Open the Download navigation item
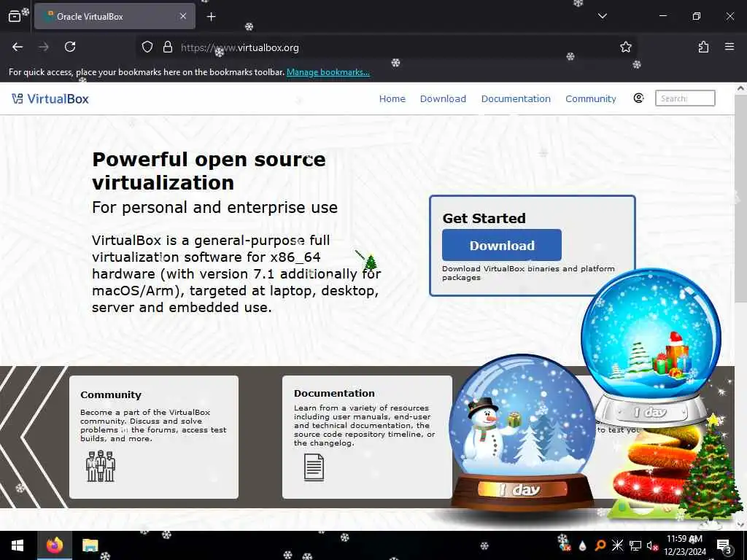 pyautogui.click(x=443, y=98)
